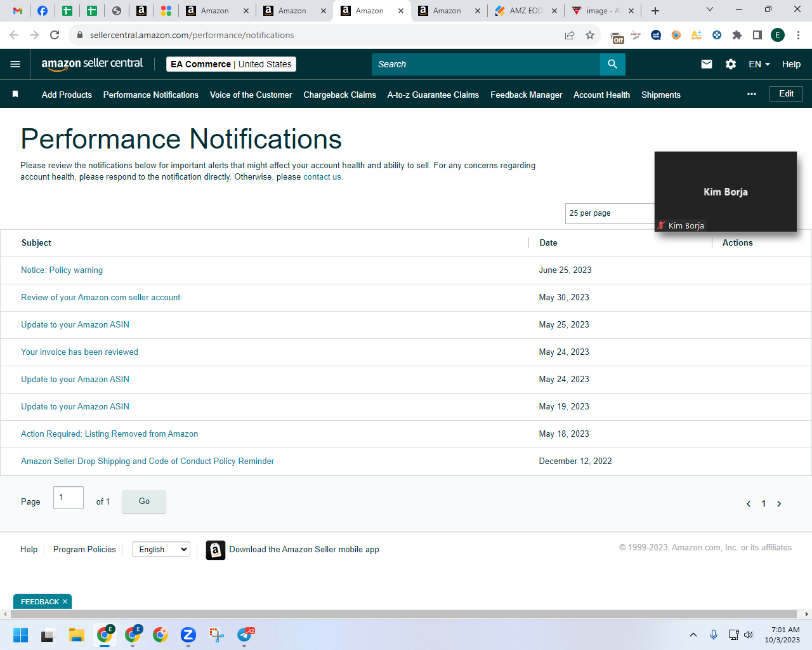The width and height of the screenshot is (812, 650).
Task: Open the messages envelope icon
Action: [x=707, y=64]
